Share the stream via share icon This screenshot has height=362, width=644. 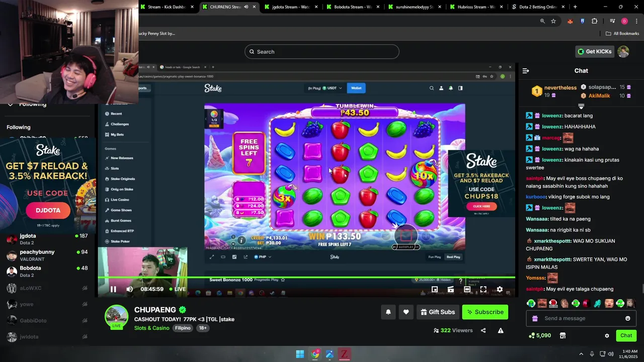tap(484, 330)
